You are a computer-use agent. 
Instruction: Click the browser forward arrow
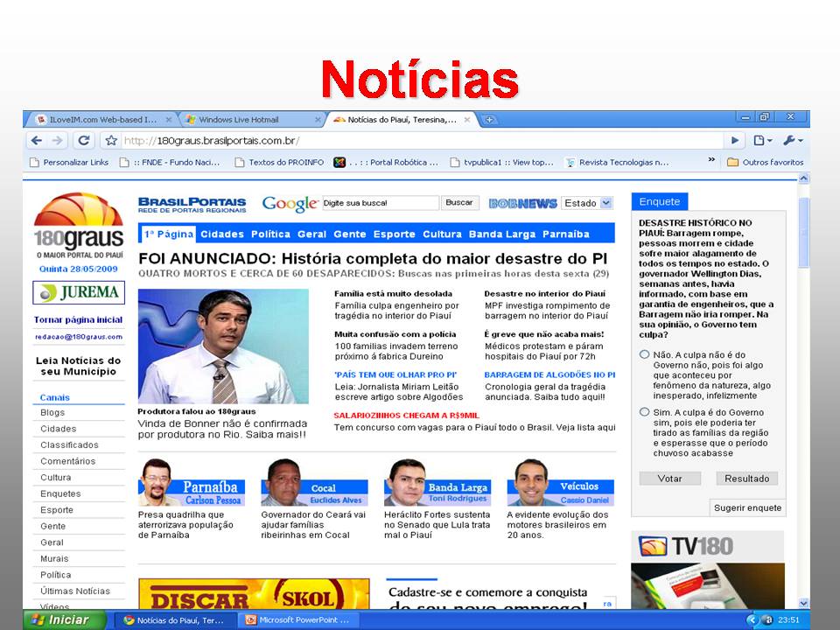click(x=58, y=140)
